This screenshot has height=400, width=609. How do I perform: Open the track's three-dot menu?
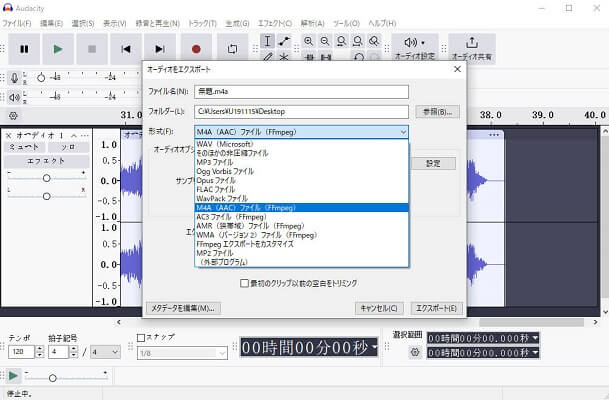point(85,136)
